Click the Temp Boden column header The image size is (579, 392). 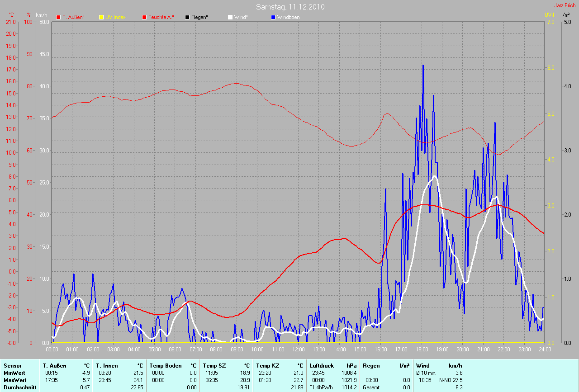[166, 365]
